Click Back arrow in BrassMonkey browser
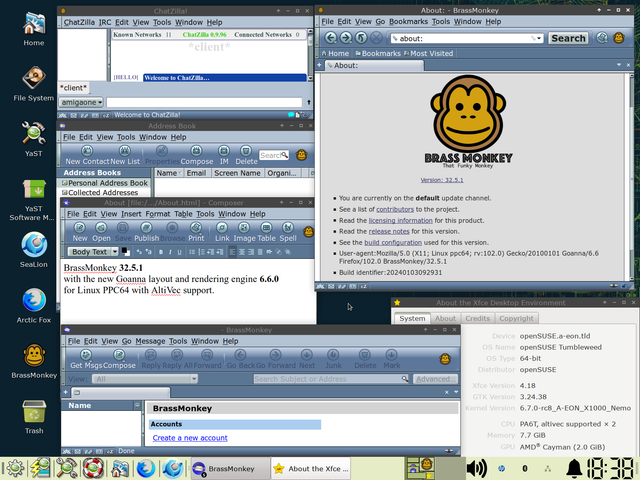The image size is (640, 480). [331, 38]
